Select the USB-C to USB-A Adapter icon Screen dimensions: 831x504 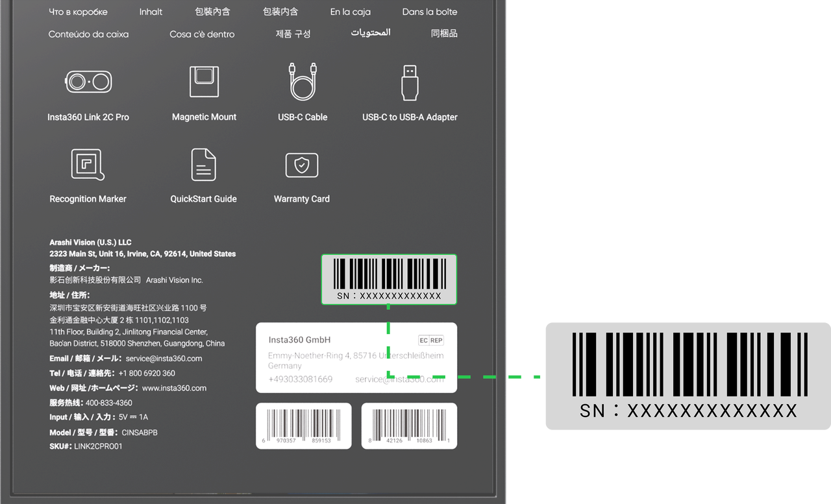[x=410, y=82]
